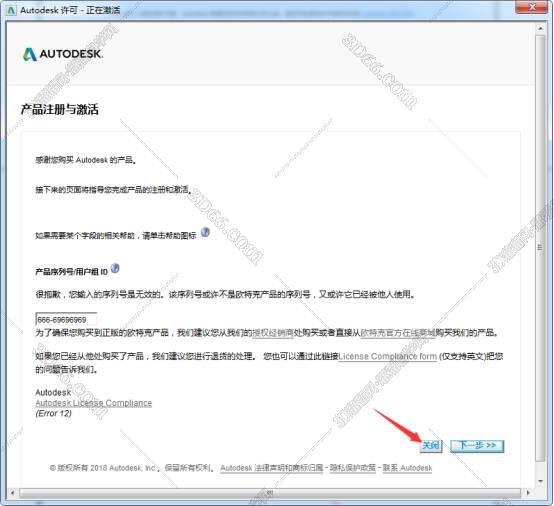Click the 产品注册与激活 heading text
This screenshot has height=506, width=554.
coord(59,109)
